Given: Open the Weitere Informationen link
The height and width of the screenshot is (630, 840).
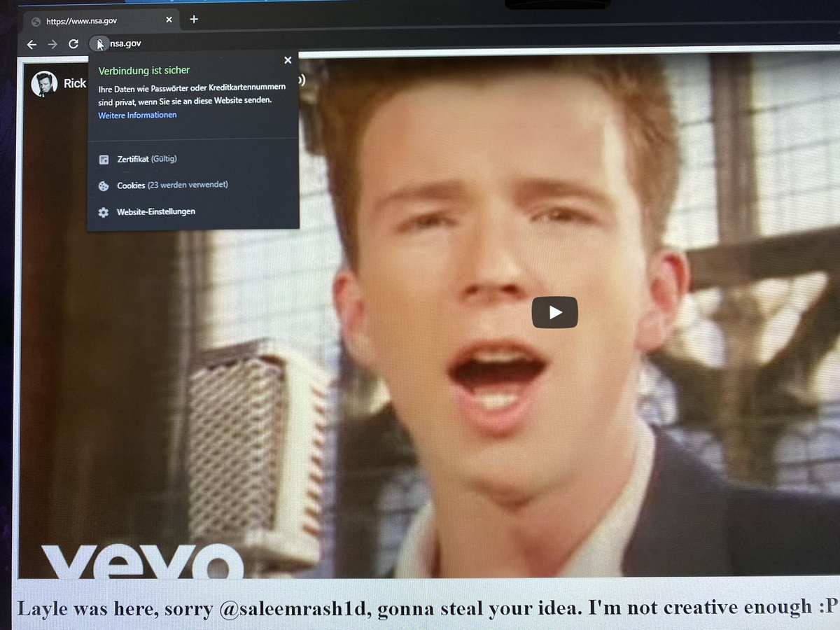Looking at the screenshot, I should (137, 115).
